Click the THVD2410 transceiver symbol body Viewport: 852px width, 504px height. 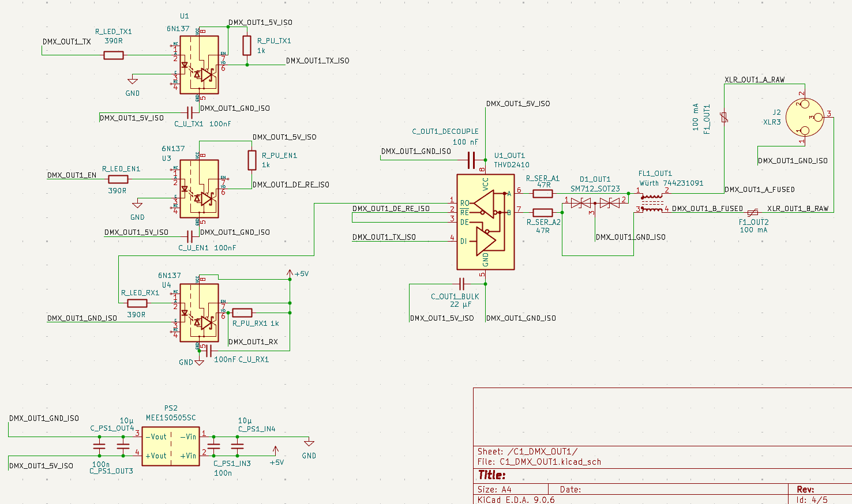point(485,222)
